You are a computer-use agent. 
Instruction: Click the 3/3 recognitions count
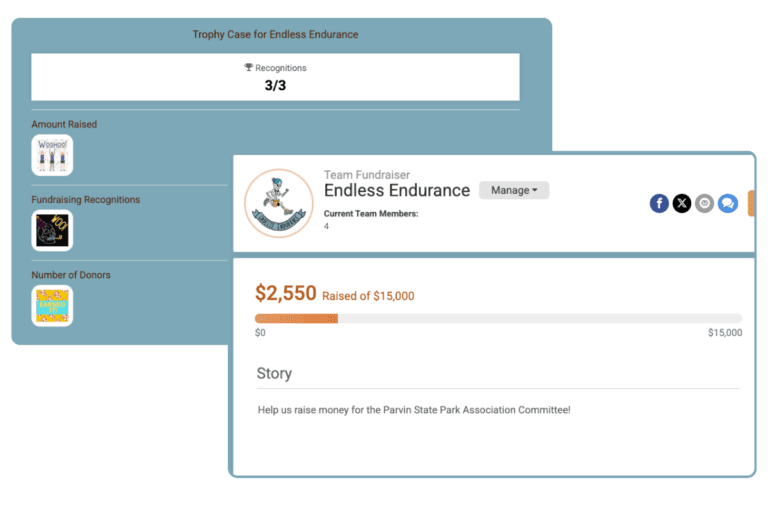coord(275,85)
